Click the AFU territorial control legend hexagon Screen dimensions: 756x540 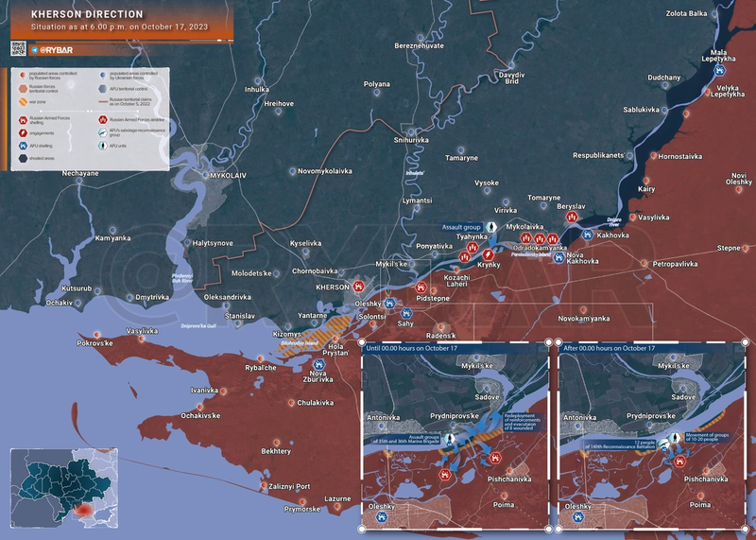click(100, 86)
